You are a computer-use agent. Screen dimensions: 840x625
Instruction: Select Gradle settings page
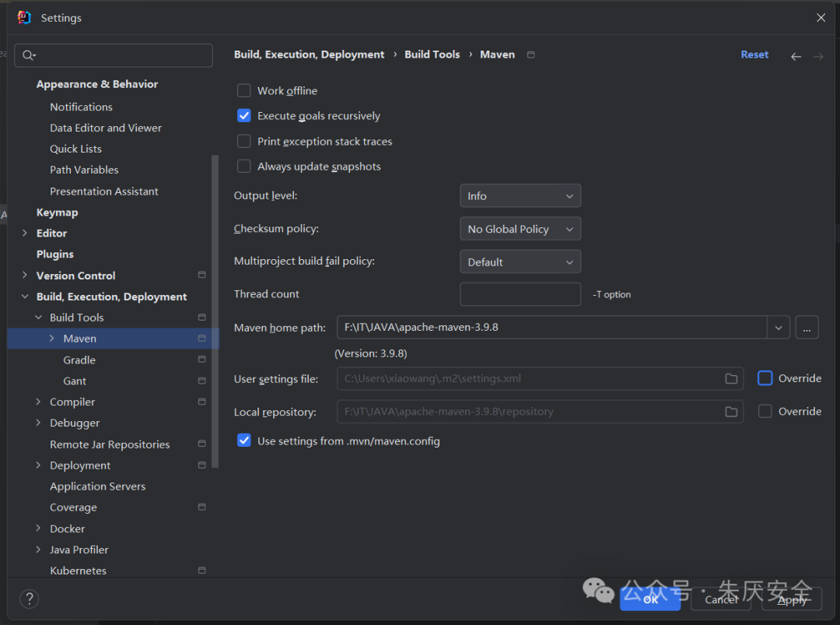coord(79,360)
